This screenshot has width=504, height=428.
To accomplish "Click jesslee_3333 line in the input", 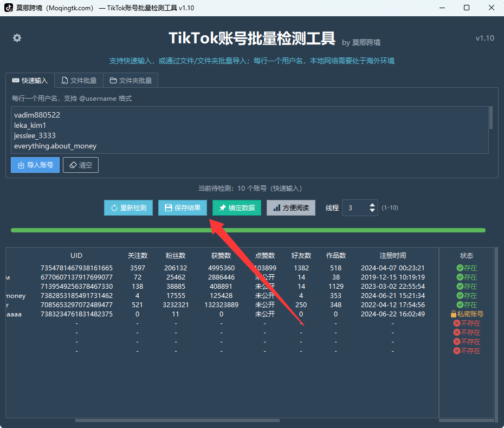I will coord(35,135).
